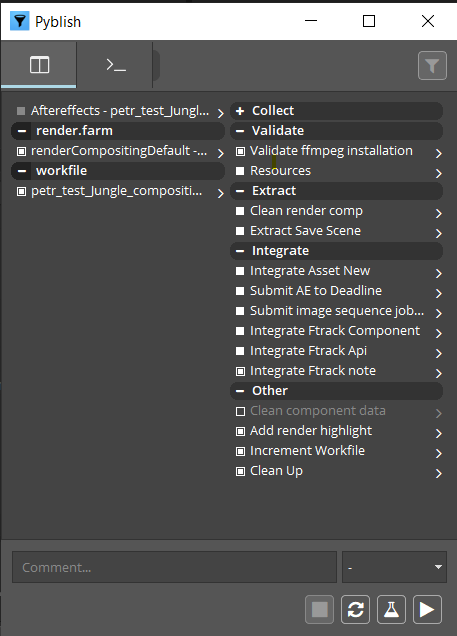The width and height of the screenshot is (457, 636).
Task: Toggle the Integrate Ftrack note checkbox
Action: click(x=240, y=371)
